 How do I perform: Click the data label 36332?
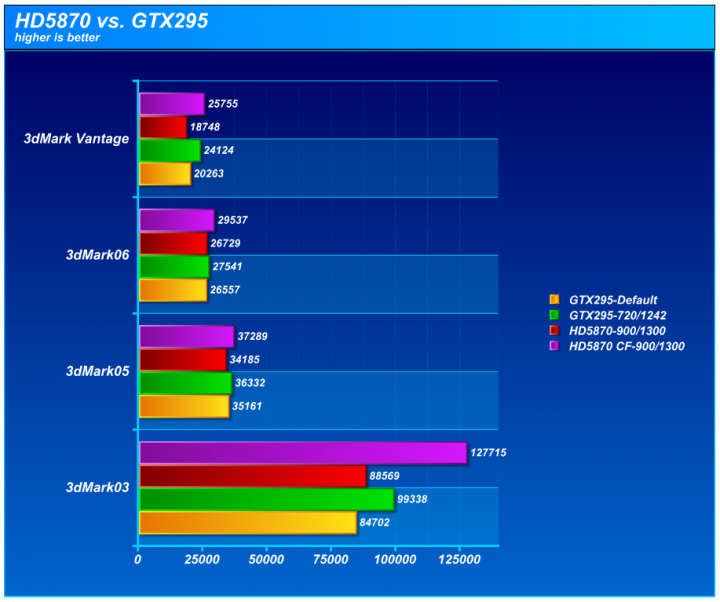point(250,383)
